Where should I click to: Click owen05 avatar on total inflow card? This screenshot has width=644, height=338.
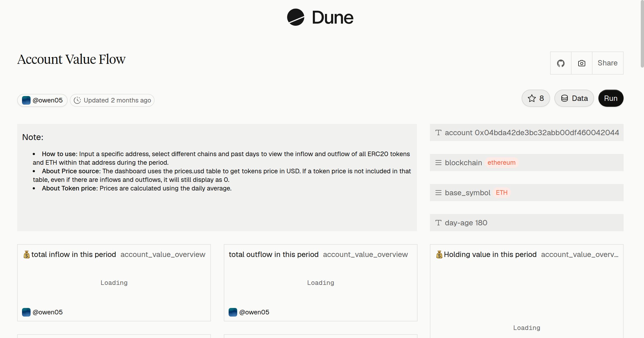[x=26, y=312]
